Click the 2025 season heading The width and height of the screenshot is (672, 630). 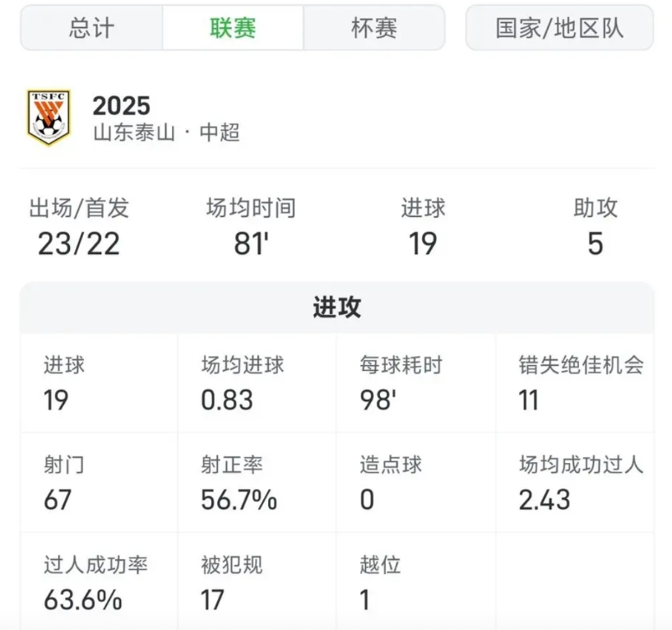point(122,105)
